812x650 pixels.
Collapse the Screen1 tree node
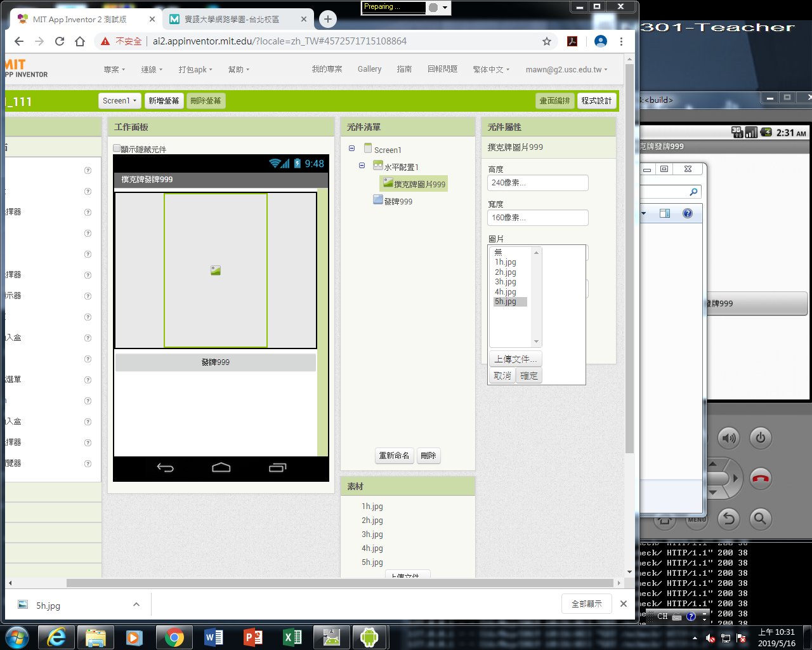pyautogui.click(x=351, y=149)
